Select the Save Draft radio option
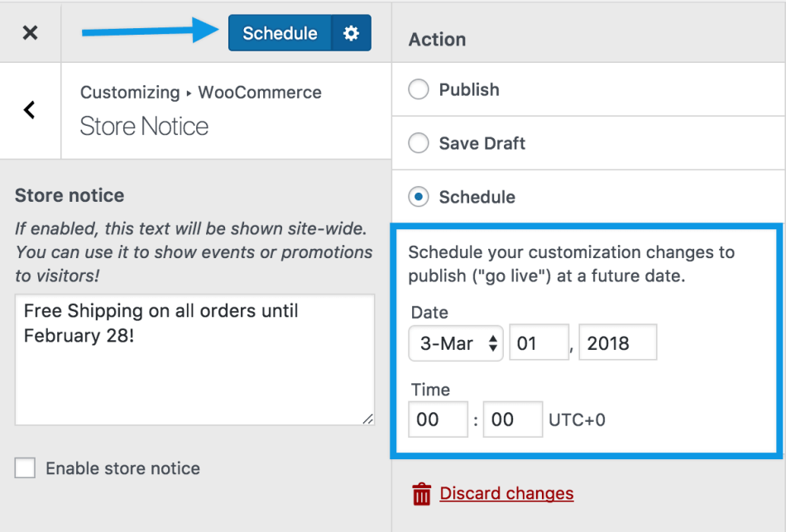 419,143
